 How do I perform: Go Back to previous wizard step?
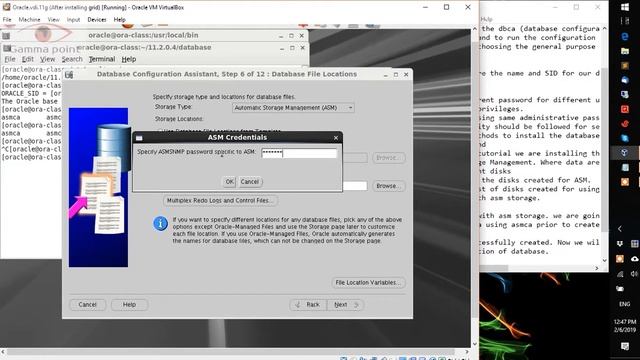[x=308, y=304]
